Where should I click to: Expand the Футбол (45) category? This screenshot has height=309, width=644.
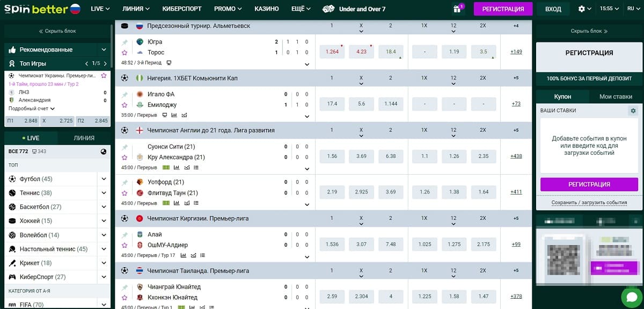pyautogui.click(x=104, y=179)
